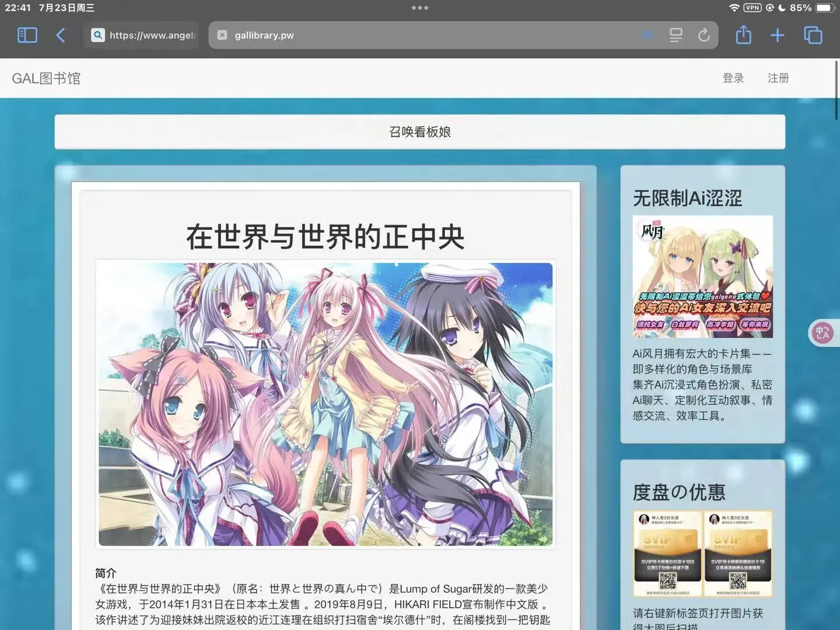Click the 简介 section label

(106, 573)
